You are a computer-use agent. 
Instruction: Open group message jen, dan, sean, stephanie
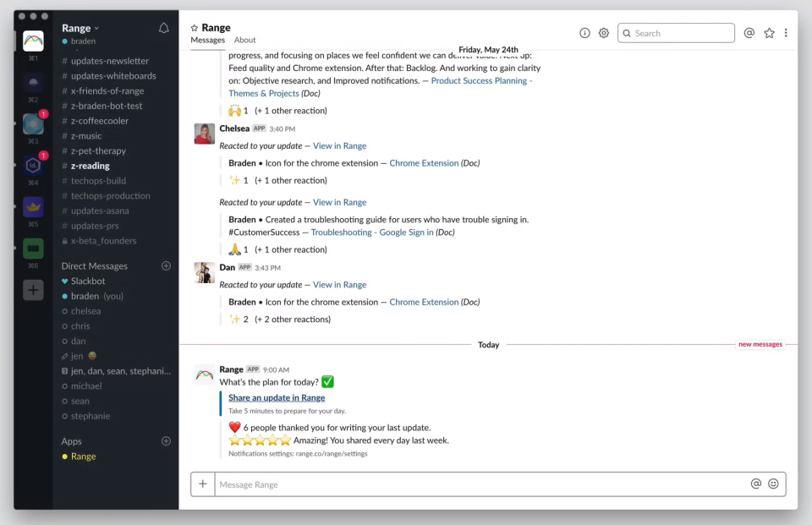[x=121, y=370]
